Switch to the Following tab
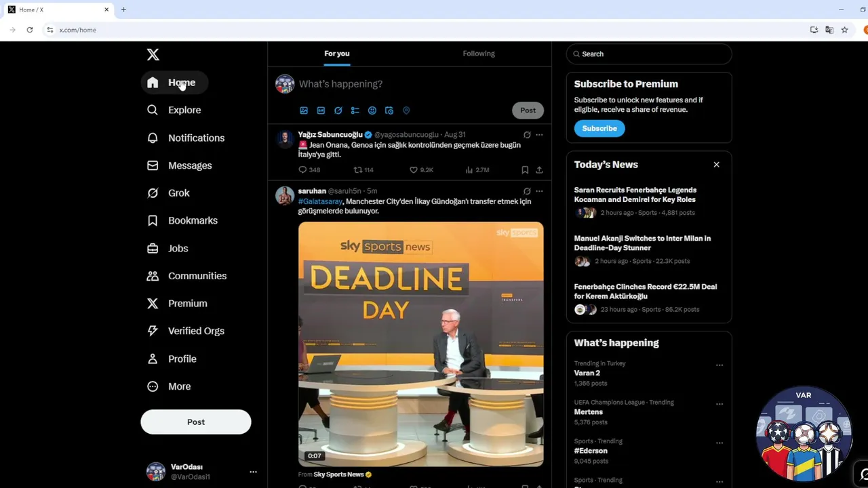The image size is (868, 488). coord(479,54)
